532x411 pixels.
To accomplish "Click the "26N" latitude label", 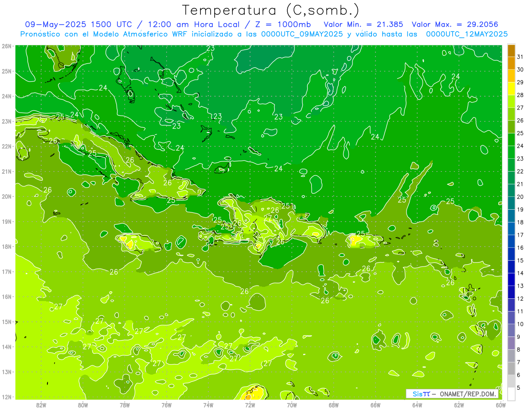I will (7, 46).
